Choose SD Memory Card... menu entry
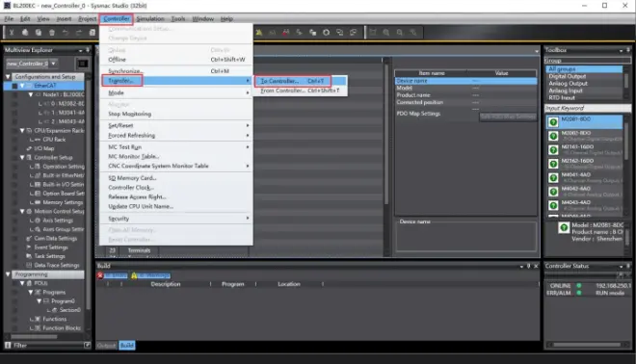The width and height of the screenshot is (636, 364). tap(176, 178)
